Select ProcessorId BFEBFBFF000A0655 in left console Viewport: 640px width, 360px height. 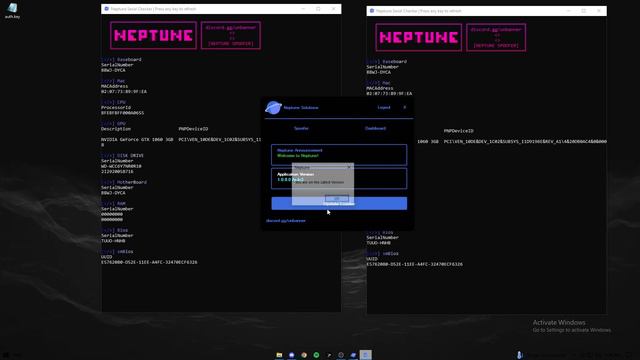point(122,113)
